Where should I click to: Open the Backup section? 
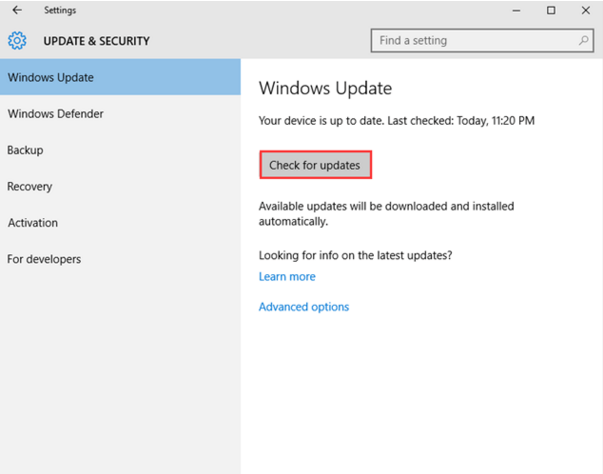[120, 150]
